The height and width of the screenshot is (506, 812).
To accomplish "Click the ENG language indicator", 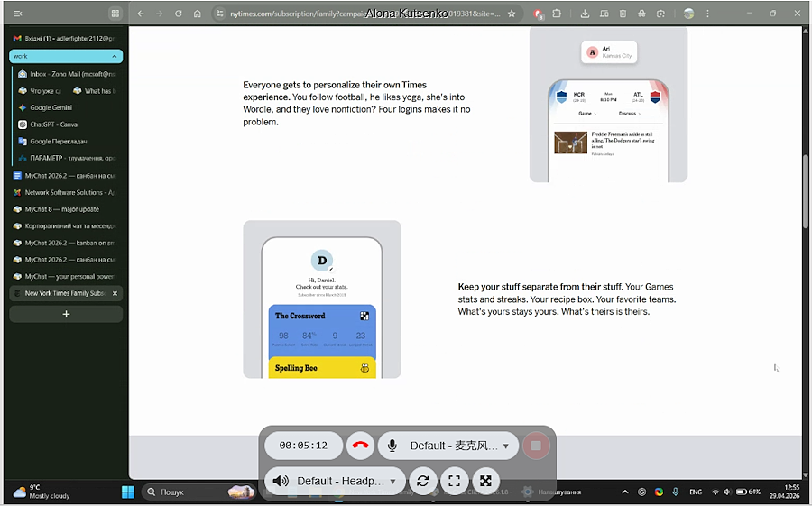I will click(696, 492).
